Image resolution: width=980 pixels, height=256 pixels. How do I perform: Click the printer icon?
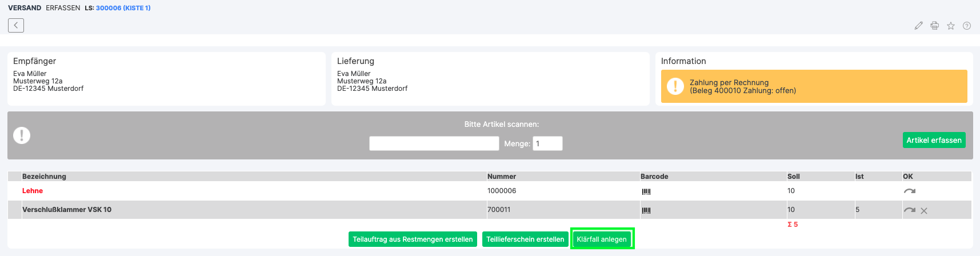pyautogui.click(x=934, y=26)
